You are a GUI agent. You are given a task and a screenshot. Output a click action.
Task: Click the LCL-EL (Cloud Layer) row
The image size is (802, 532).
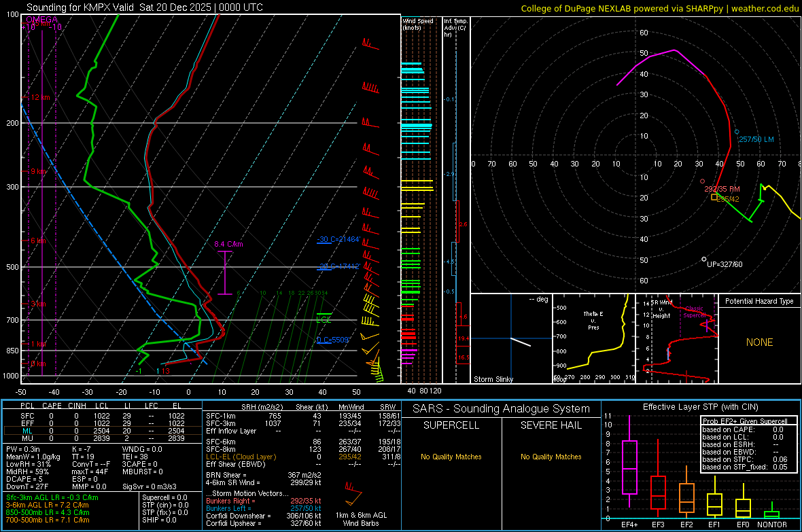[303, 457]
